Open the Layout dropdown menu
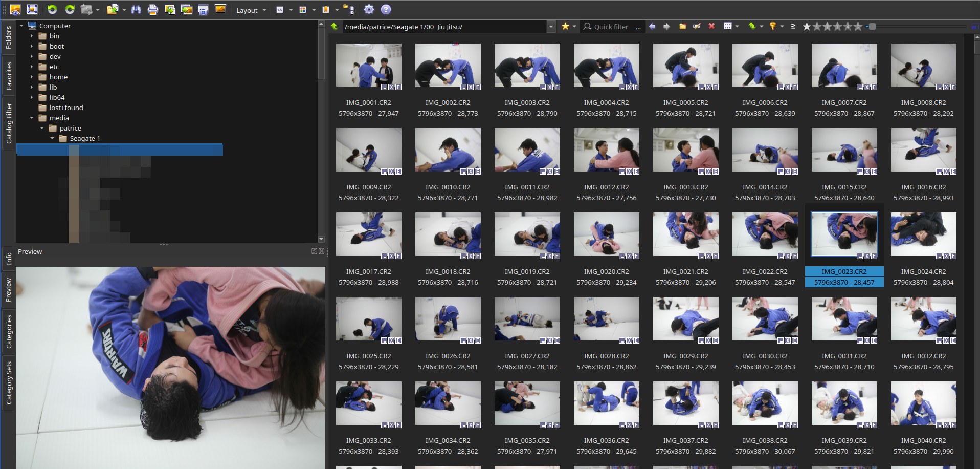The height and width of the screenshot is (469, 980). pyautogui.click(x=251, y=10)
